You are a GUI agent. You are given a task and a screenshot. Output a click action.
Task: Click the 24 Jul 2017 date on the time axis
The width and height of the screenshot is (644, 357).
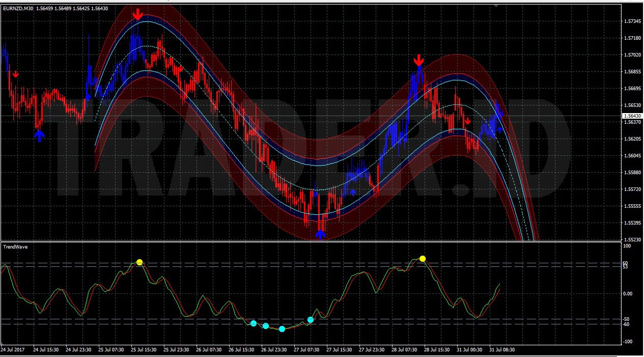(x=13, y=350)
